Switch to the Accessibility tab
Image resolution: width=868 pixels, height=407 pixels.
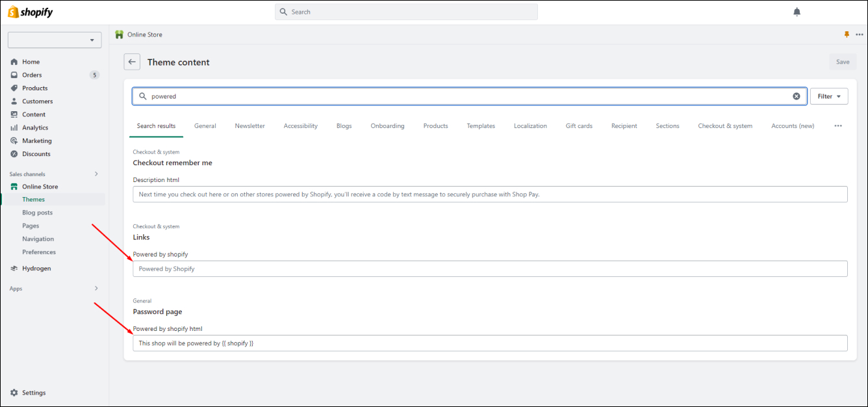click(300, 126)
